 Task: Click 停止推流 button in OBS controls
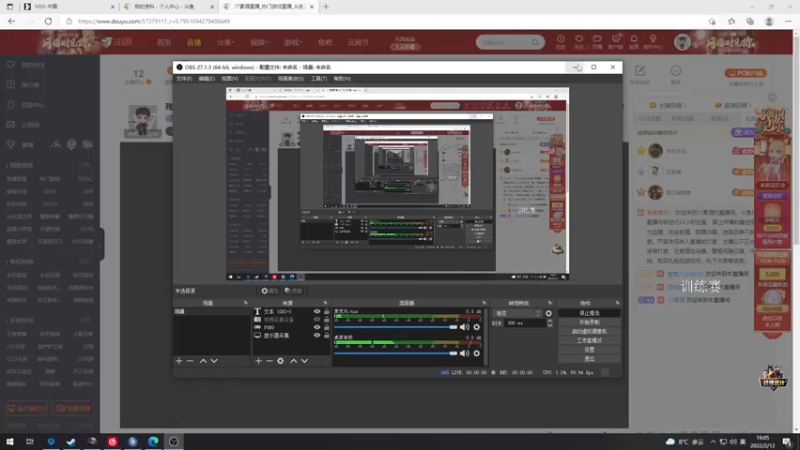(x=589, y=313)
